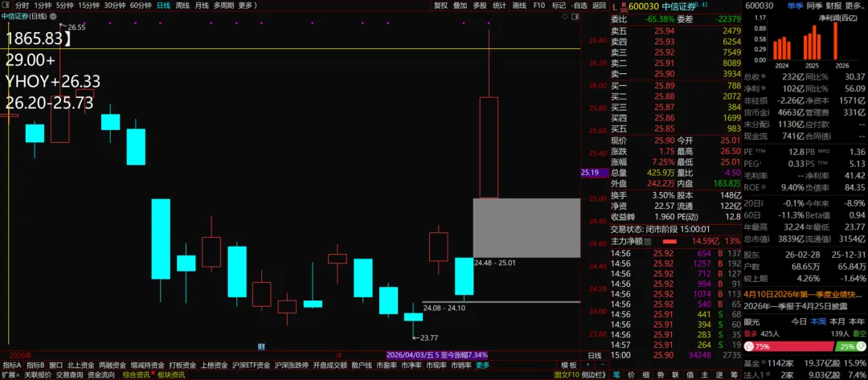
Task: Select the 单季 financial tab
Action: point(795,6)
